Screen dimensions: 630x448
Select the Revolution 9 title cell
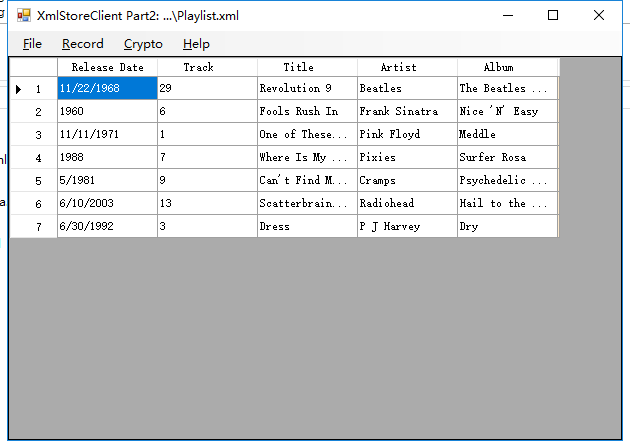pos(307,88)
